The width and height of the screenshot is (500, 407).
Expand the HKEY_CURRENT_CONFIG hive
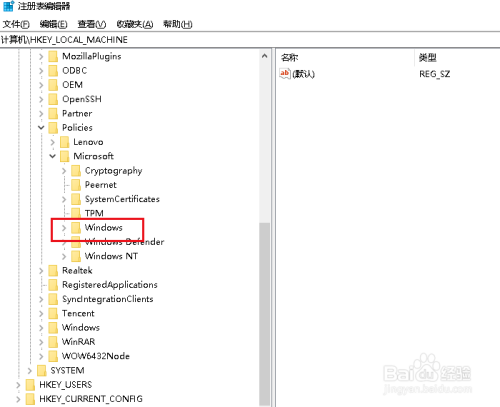click(x=18, y=399)
